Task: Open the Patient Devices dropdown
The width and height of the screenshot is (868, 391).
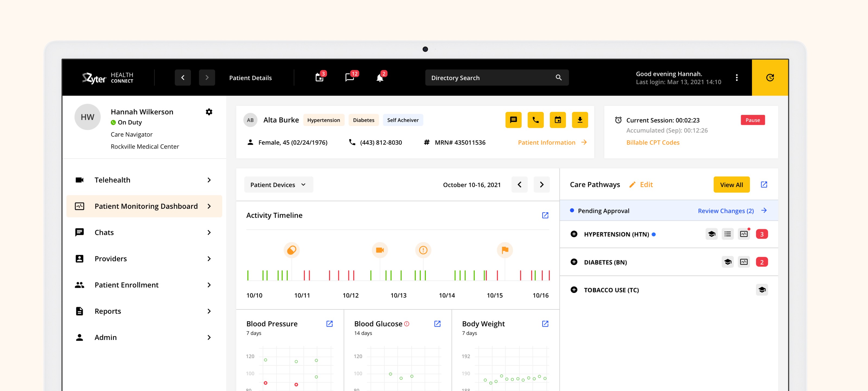Action: [x=278, y=185]
